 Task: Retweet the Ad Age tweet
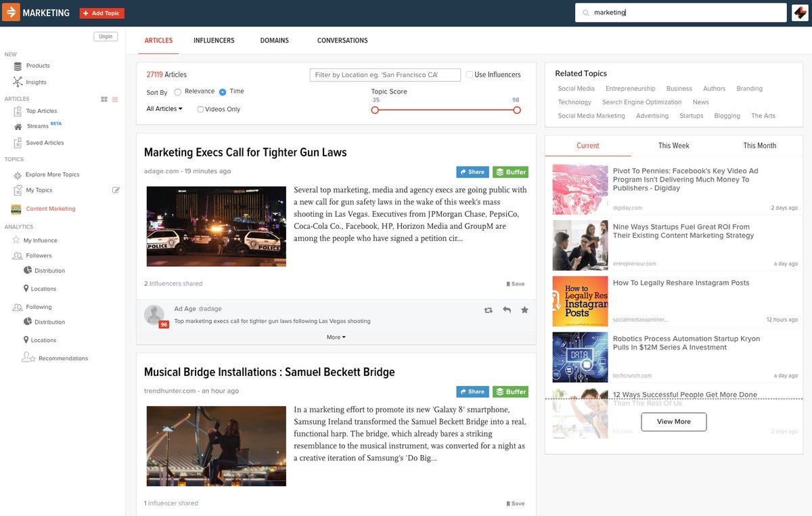pos(489,310)
